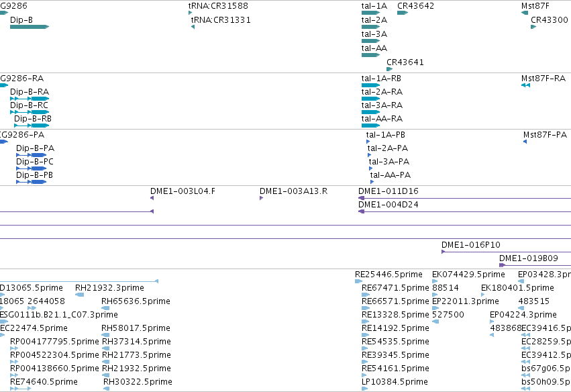Open the Dip-B-PB protein label

pos(35,175)
